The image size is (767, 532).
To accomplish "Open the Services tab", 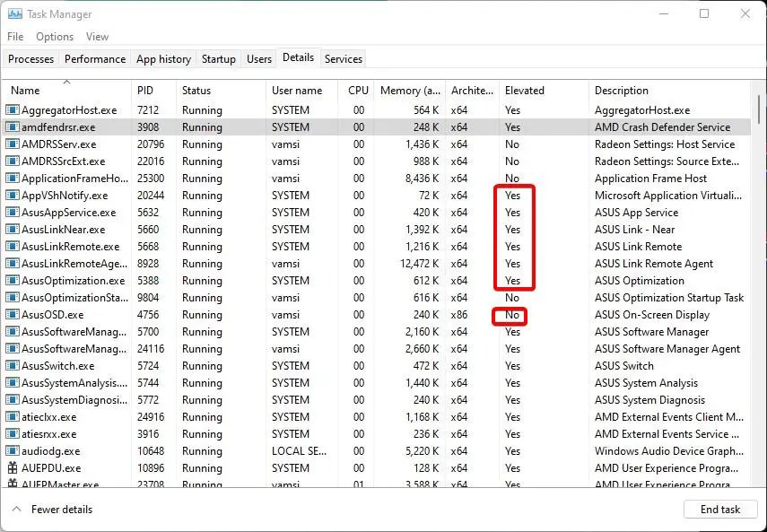I will [x=344, y=59].
